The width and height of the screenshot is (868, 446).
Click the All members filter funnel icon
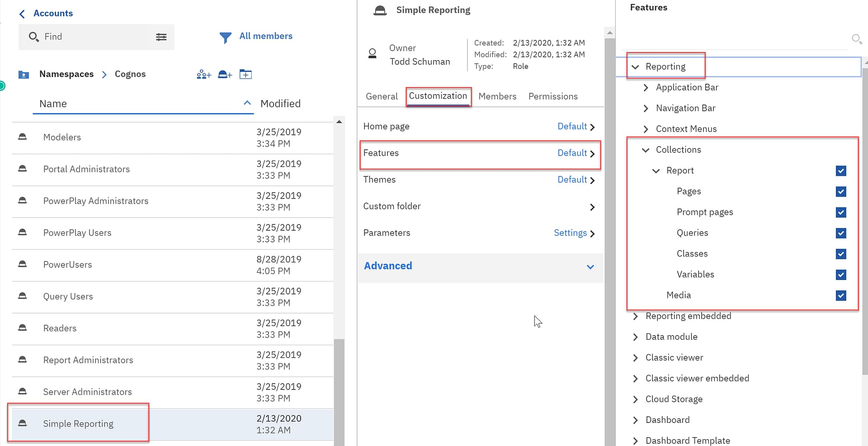[x=225, y=38]
